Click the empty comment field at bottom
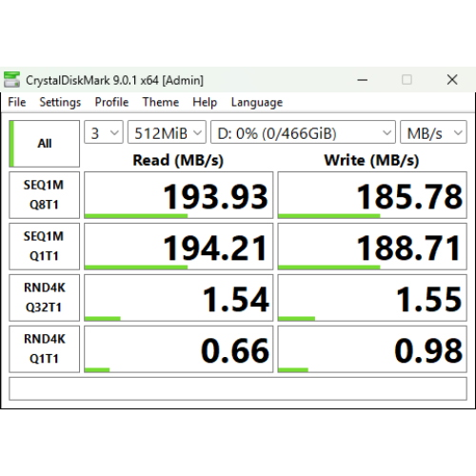The image size is (476, 476). click(x=238, y=388)
